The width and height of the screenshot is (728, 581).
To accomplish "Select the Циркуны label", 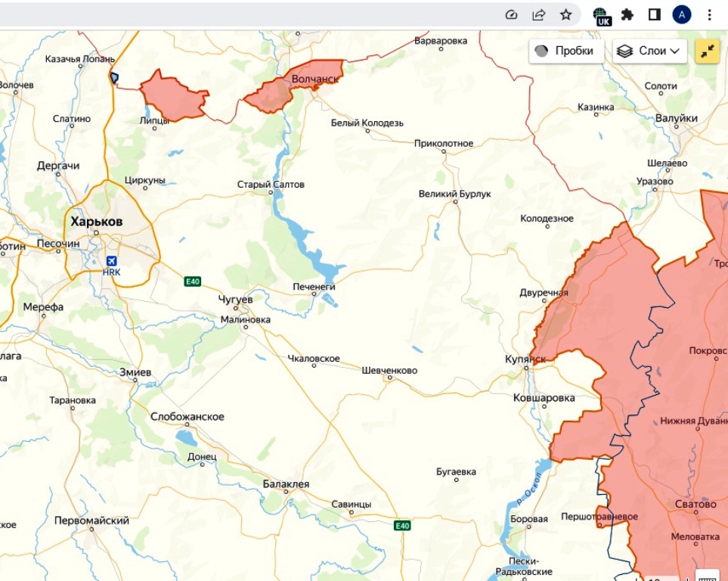I will click(145, 180).
